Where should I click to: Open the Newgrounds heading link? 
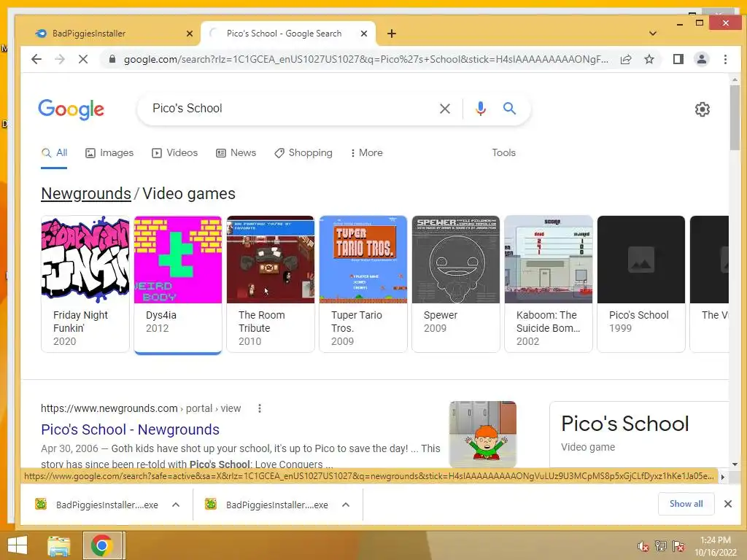point(86,194)
